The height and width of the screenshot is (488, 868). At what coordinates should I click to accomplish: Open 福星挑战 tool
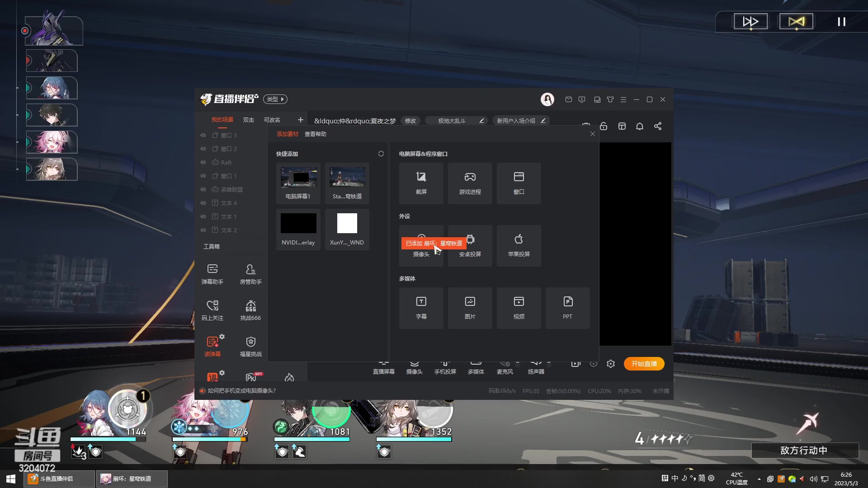click(x=250, y=346)
